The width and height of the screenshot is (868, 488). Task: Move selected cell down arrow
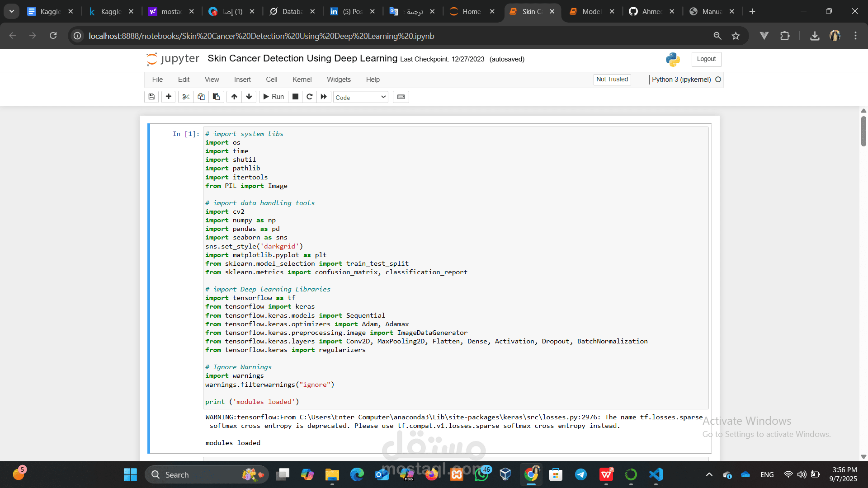[249, 97]
